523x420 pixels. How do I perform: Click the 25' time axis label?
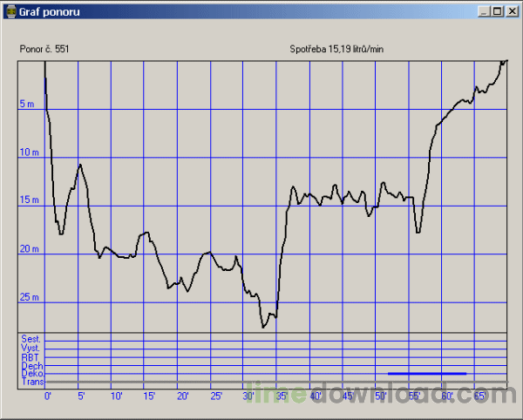[216, 396]
